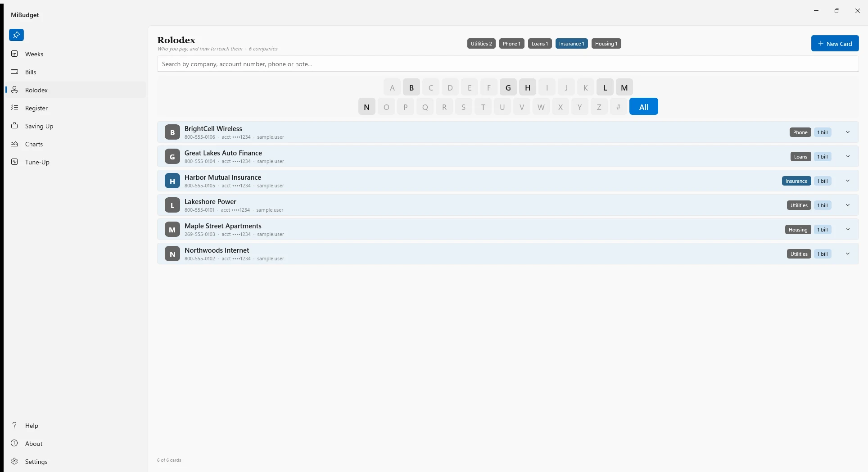
Task: Click the Saving Up icon
Action: (x=14, y=126)
